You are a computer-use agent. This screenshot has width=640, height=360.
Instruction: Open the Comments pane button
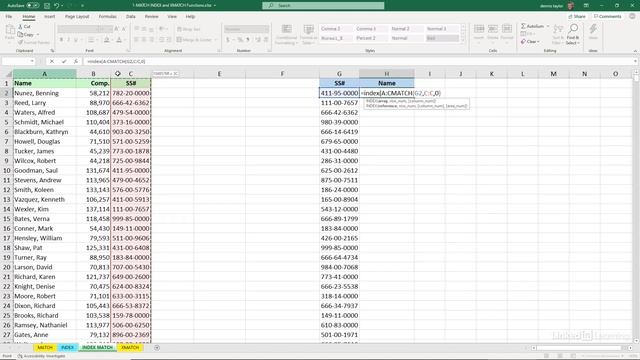coord(607,16)
